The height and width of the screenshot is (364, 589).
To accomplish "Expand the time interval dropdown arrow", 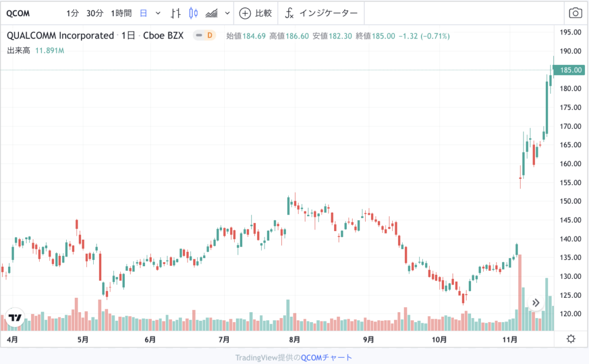I will [158, 14].
